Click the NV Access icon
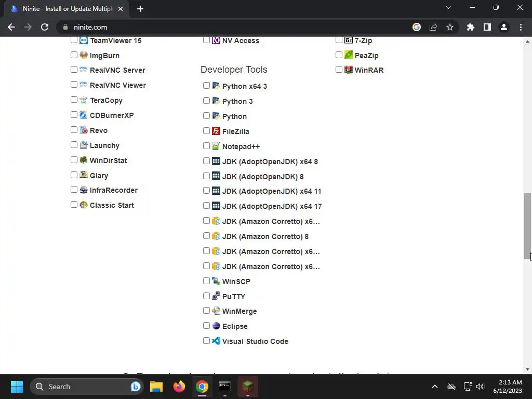 pos(216,41)
